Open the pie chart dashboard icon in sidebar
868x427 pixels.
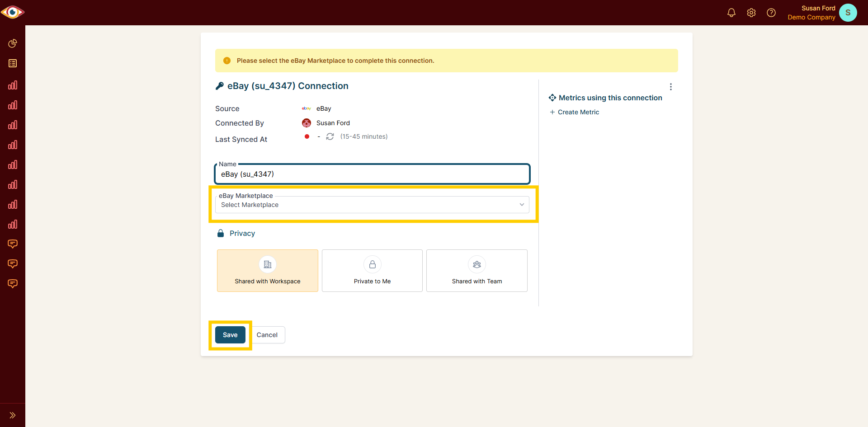coord(13,43)
